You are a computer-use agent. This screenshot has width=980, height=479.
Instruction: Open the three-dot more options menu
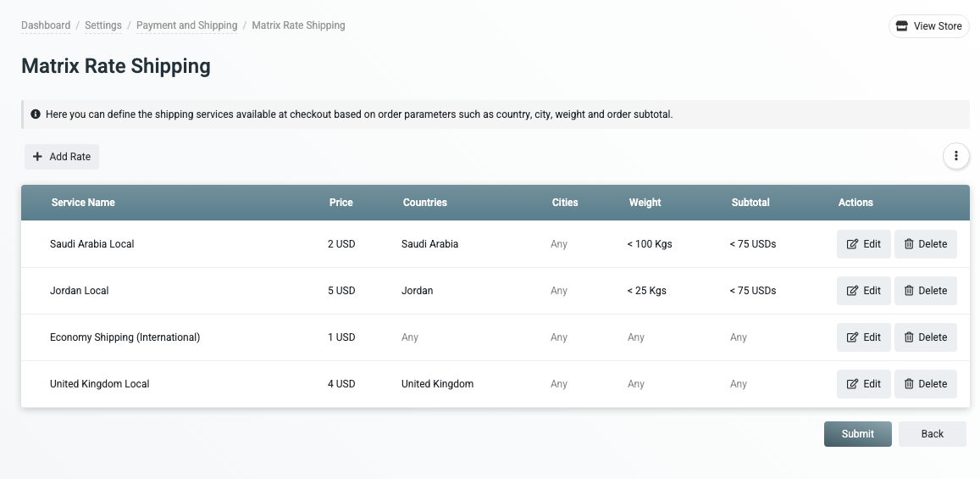(x=956, y=156)
